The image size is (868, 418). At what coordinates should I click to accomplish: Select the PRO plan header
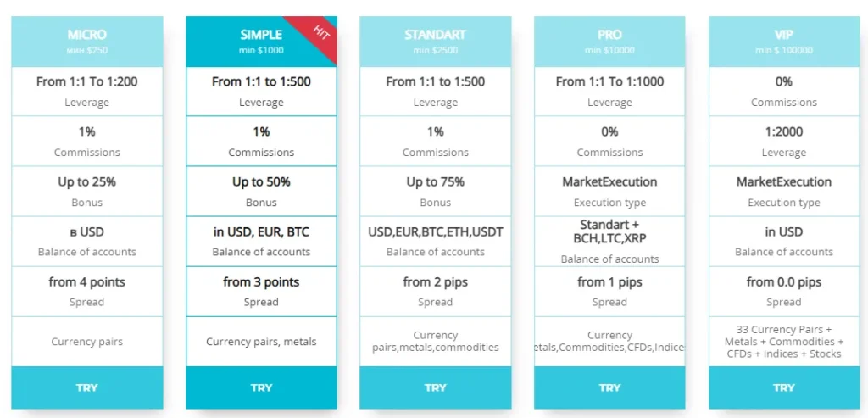tap(609, 42)
